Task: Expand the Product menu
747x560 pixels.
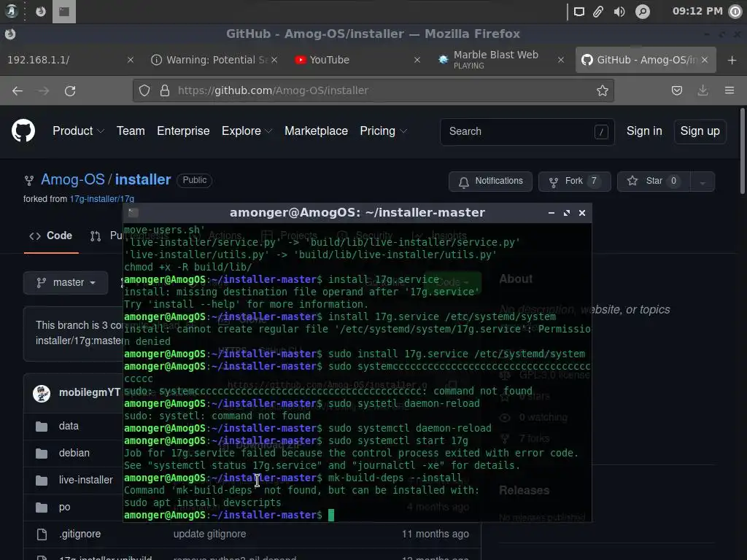Action: coord(78,131)
